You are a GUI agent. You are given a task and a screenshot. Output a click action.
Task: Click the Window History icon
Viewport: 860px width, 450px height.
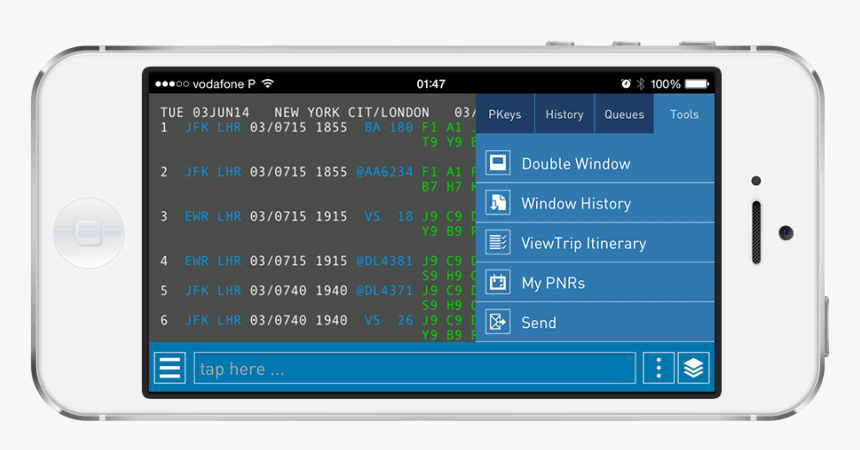tap(498, 202)
